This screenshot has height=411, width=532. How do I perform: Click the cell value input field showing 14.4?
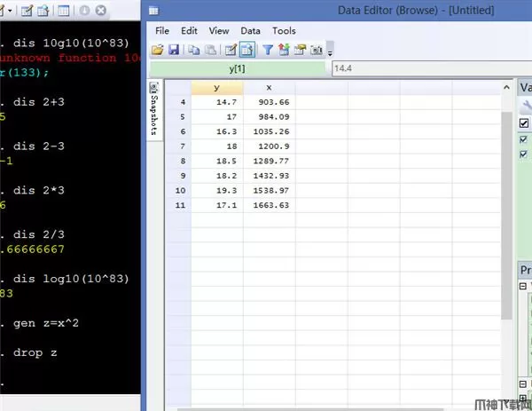click(432, 68)
